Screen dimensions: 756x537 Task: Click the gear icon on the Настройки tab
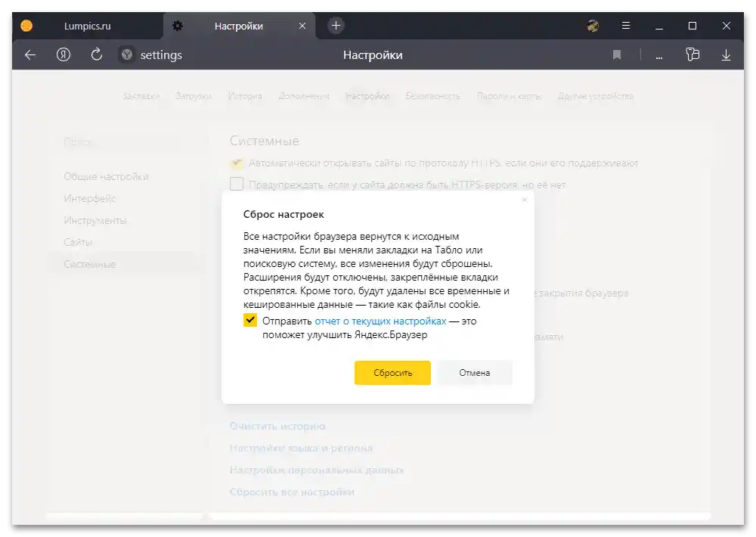click(178, 26)
